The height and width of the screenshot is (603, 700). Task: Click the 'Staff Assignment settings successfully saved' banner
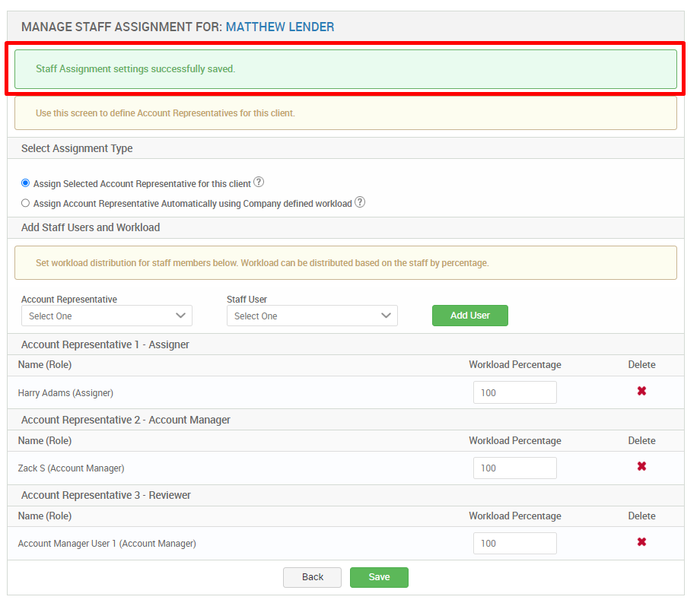point(346,68)
